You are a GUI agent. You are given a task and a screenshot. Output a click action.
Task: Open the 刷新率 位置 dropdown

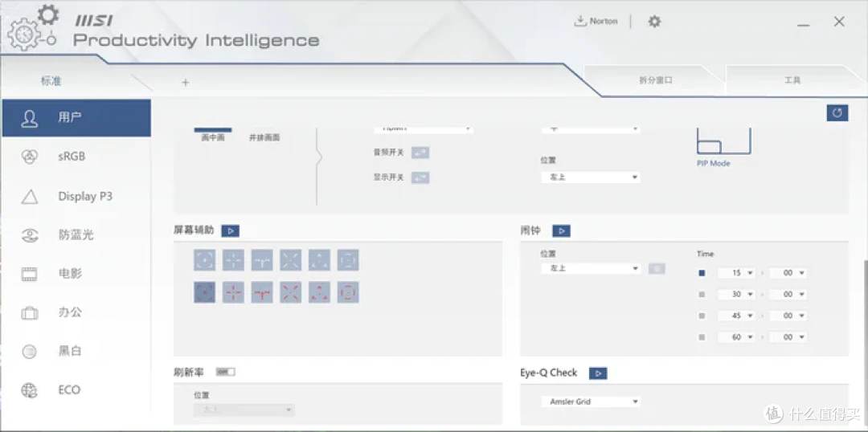pyautogui.click(x=244, y=410)
